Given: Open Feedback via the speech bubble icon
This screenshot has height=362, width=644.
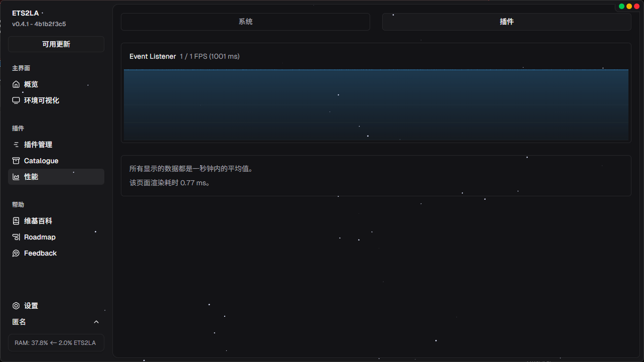Looking at the screenshot, I should coord(16,253).
